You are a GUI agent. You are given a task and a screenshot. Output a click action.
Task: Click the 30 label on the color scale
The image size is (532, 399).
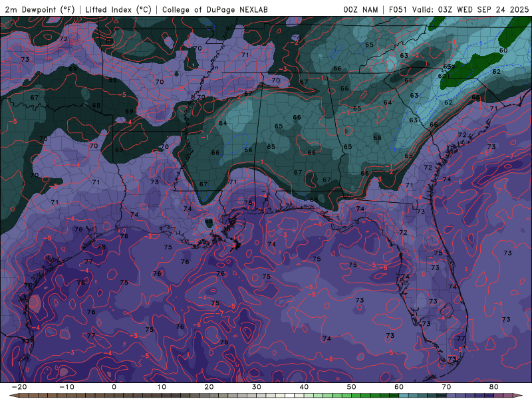coord(257,387)
